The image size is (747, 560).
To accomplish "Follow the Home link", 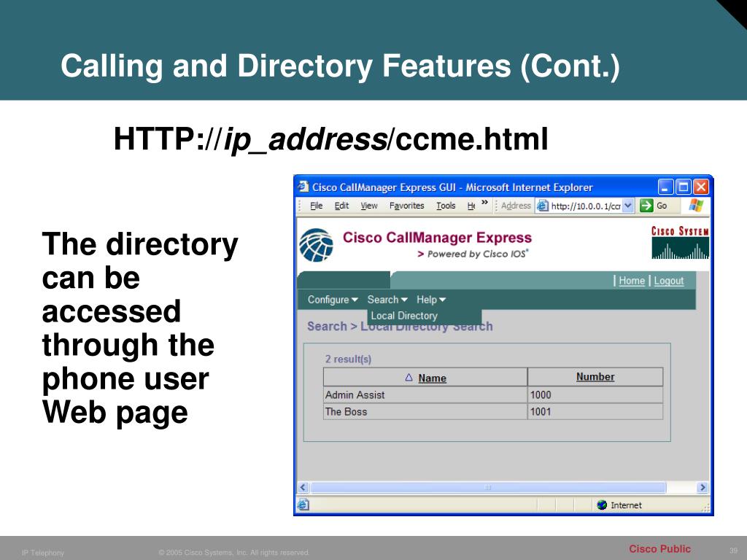I will pos(632,281).
